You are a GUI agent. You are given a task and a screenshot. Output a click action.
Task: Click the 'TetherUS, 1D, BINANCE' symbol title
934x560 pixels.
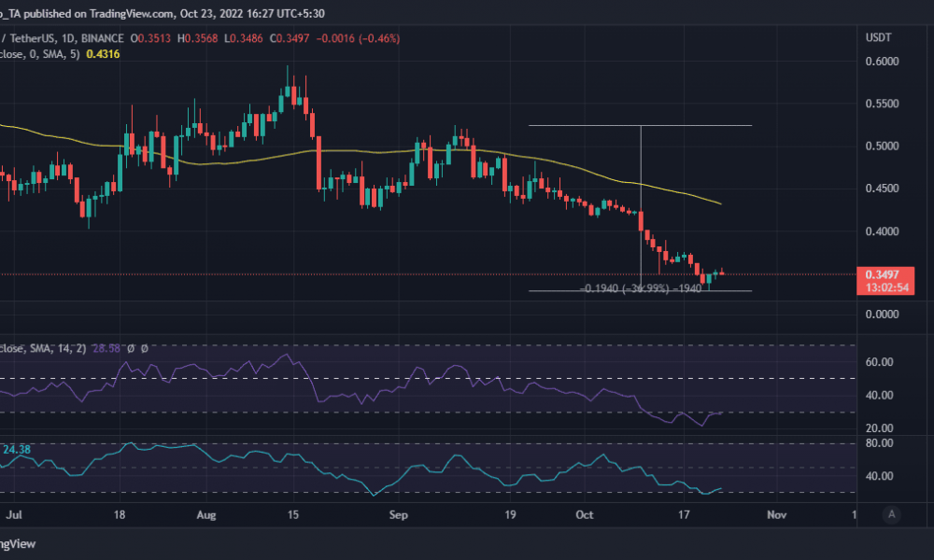66,38
